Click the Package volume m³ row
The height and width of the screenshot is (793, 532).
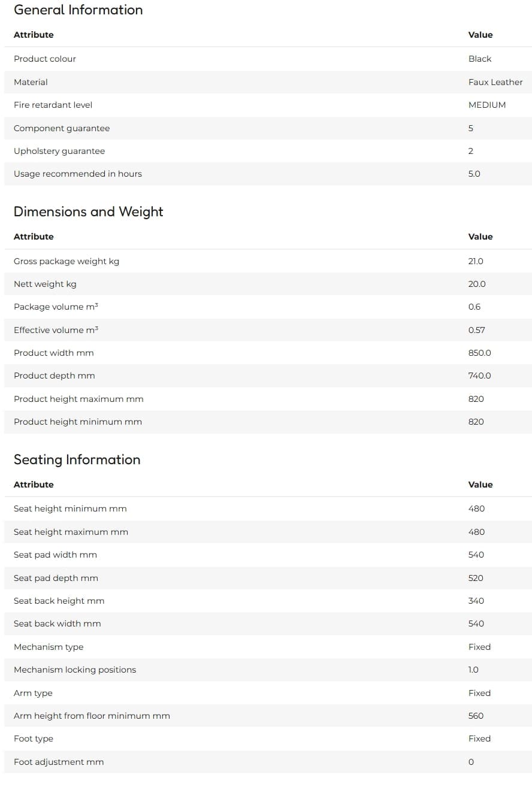click(x=268, y=307)
